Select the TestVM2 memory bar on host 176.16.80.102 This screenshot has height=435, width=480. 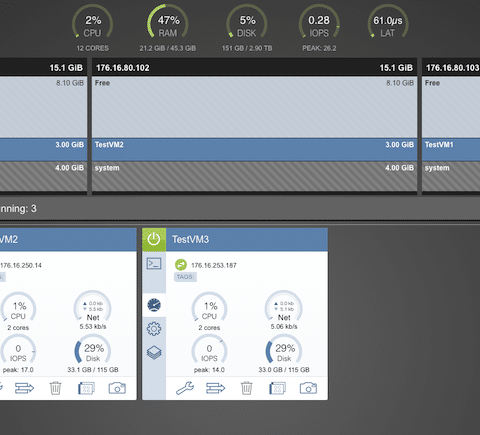(254, 149)
